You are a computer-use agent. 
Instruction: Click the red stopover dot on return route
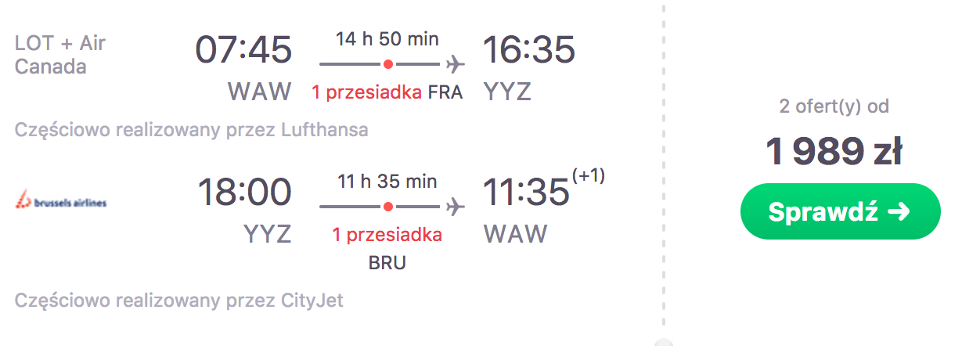(x=387, y=207)
